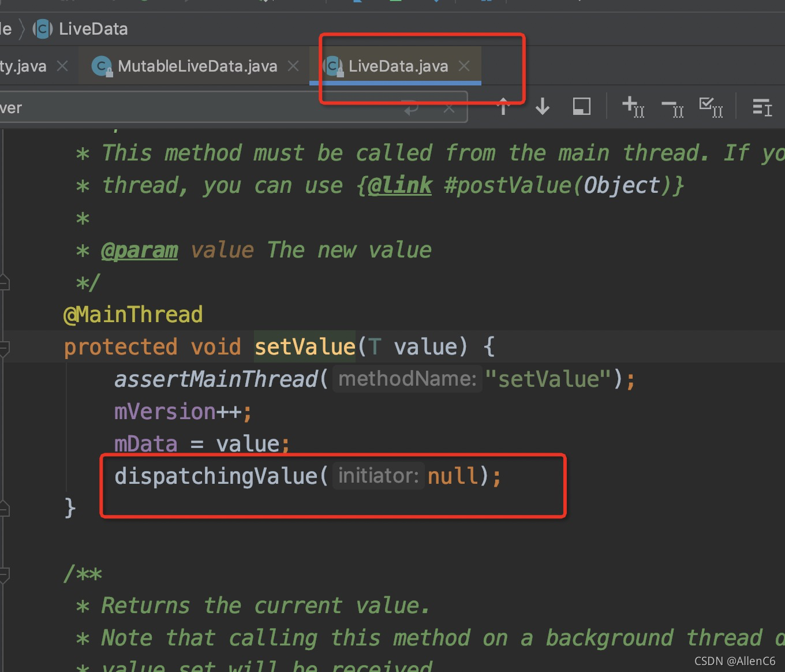Click the curved replace arrow in search bar

pos(410,107)
